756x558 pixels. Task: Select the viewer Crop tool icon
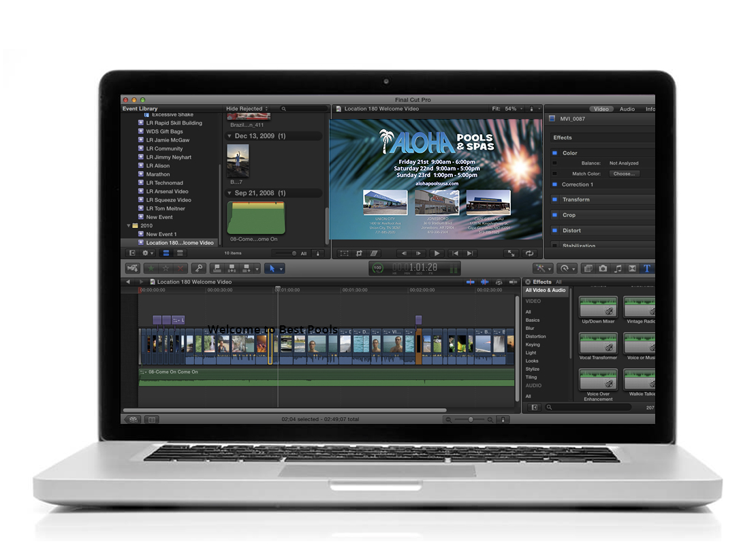(359, 253)
